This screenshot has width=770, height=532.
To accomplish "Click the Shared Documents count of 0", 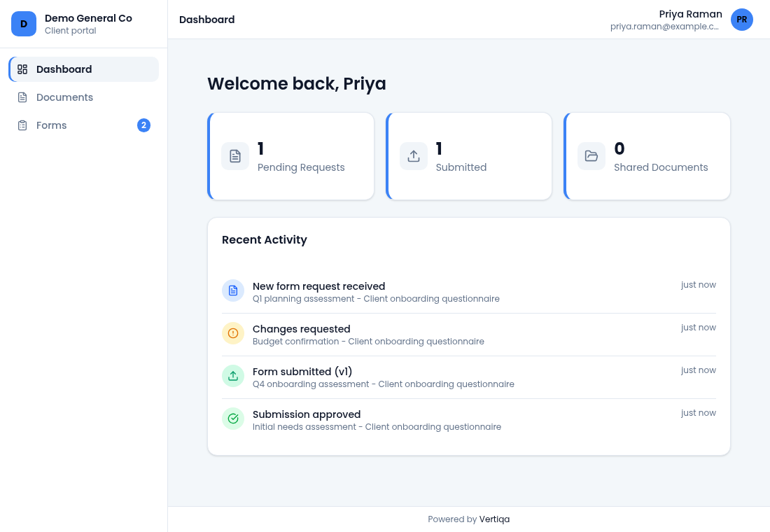I will (619, 148).
